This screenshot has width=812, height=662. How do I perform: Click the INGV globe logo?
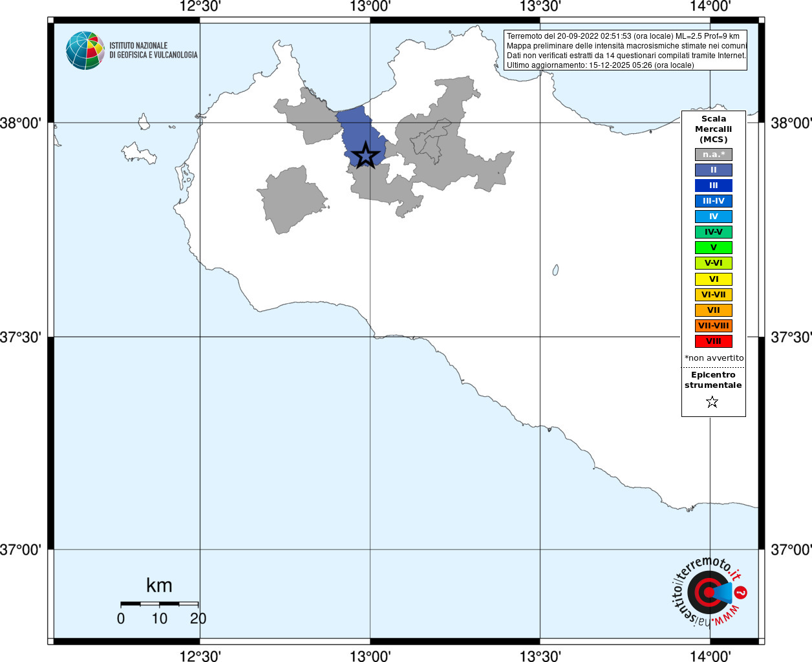[85, 50]
